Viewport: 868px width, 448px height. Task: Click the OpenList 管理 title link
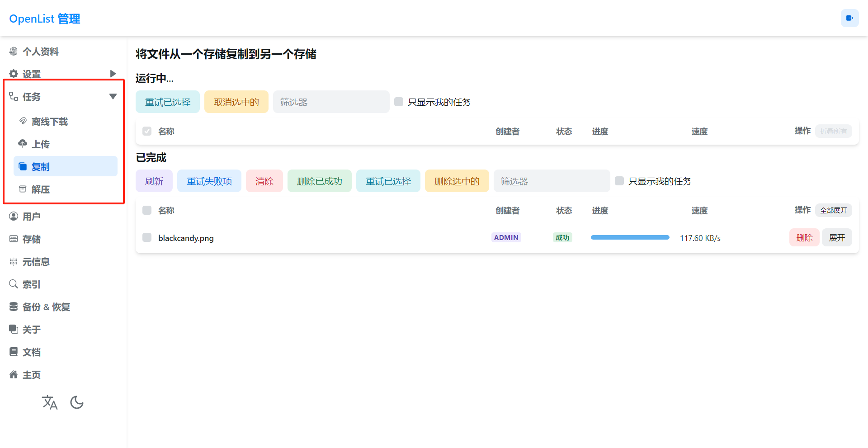(45, 19)
